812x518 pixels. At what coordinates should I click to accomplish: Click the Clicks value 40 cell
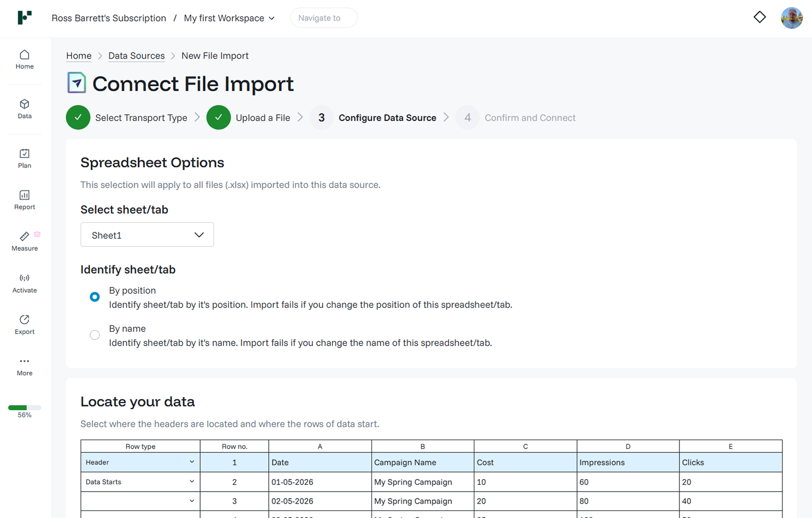coord(730,501)
